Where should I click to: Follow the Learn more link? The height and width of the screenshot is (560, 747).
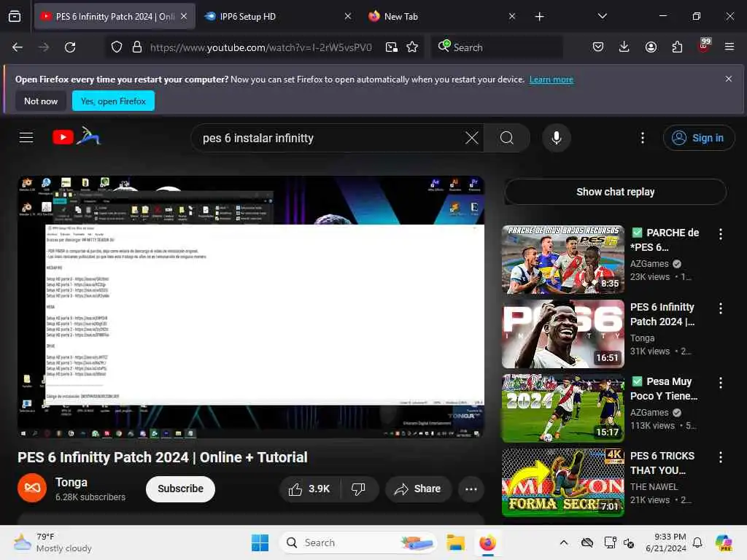click(551, 79)
